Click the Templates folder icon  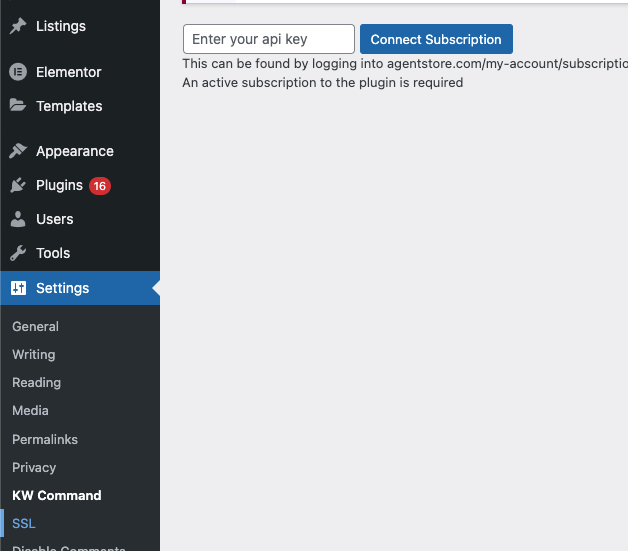pyautogui.click(x=18, y=106)
